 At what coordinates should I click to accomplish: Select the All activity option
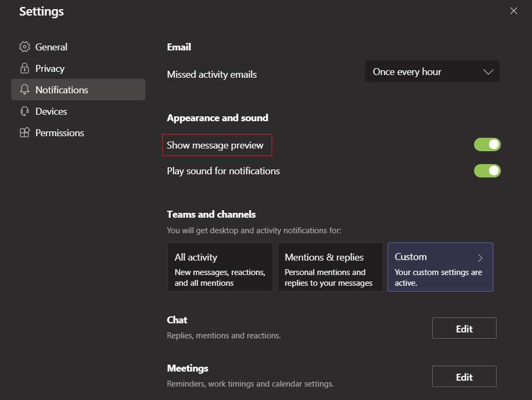point(220,267)
